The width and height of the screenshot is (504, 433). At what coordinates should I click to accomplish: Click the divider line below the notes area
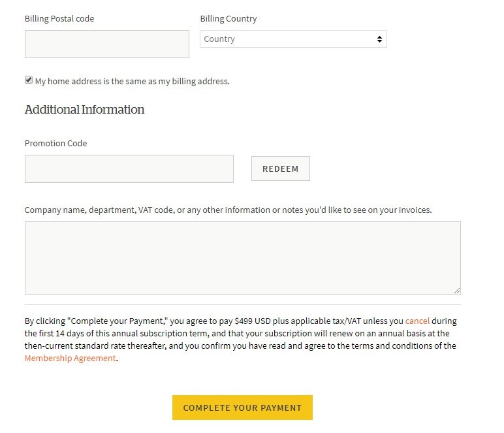click(x=242, y=304)
